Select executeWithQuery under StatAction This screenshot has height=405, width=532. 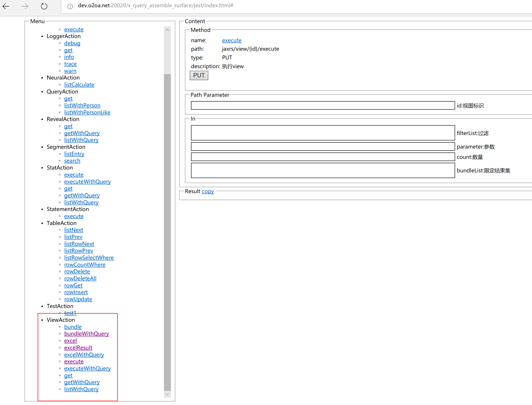pyautogui.click(x=88, y=182)
